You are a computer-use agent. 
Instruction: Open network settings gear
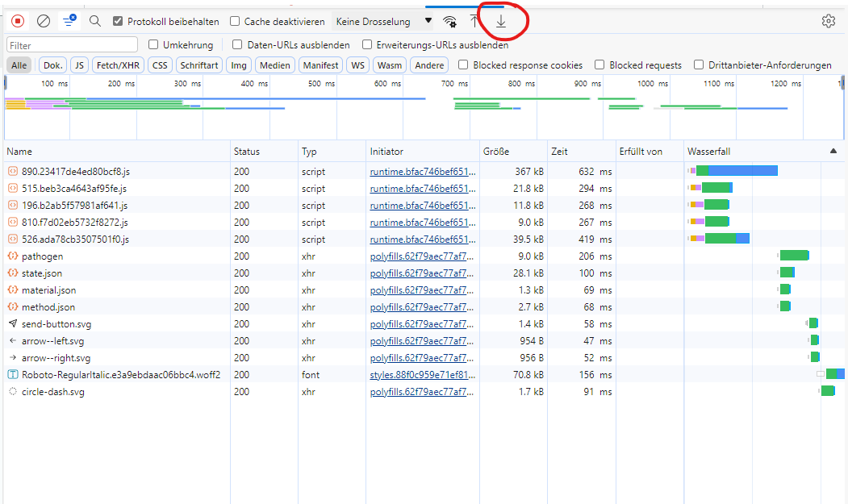click(828, 21)
